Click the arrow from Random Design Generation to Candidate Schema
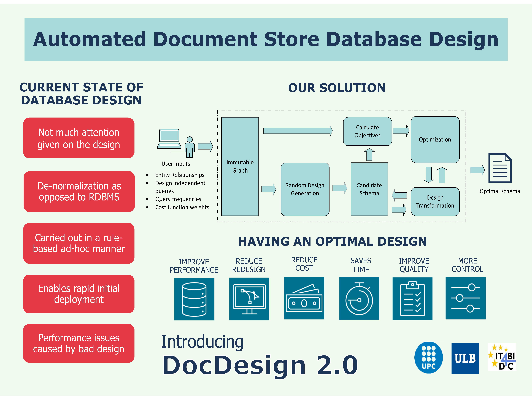 pos(340,188)
